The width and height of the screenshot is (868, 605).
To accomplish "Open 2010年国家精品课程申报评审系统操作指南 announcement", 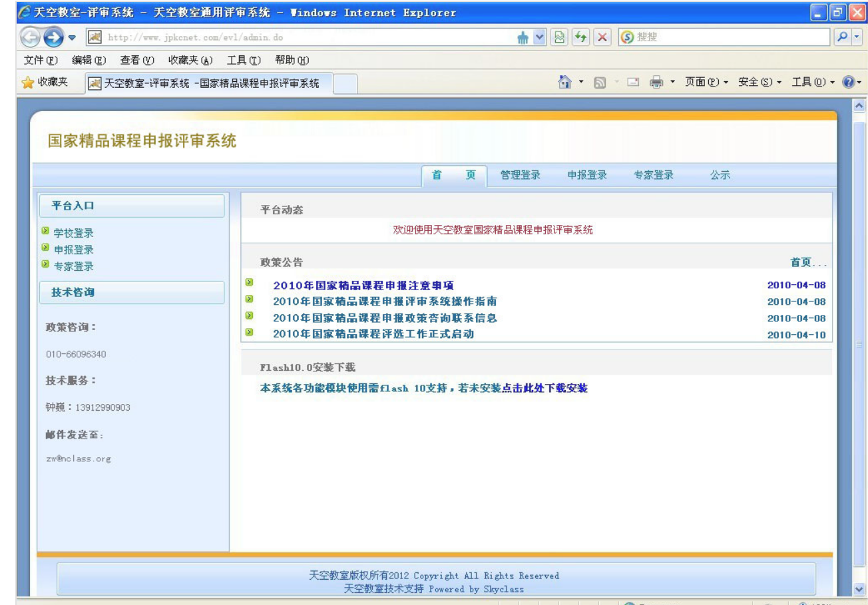I will 385,302.
